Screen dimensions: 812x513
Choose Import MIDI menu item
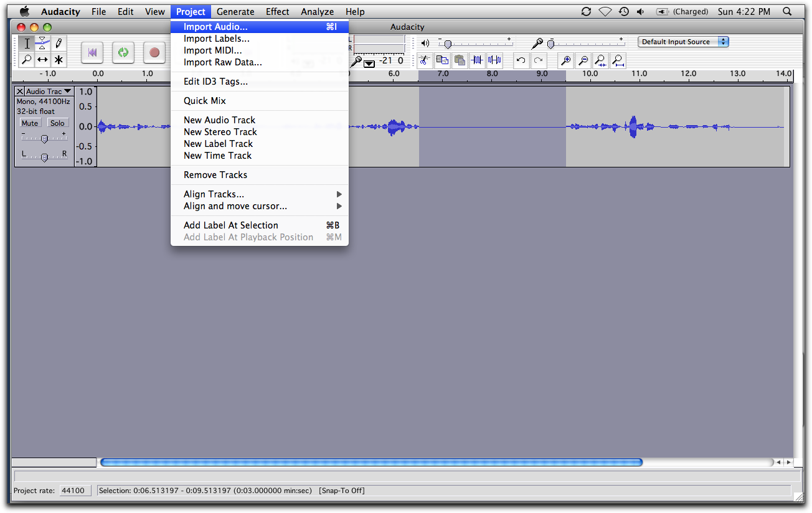pos(260,50)
